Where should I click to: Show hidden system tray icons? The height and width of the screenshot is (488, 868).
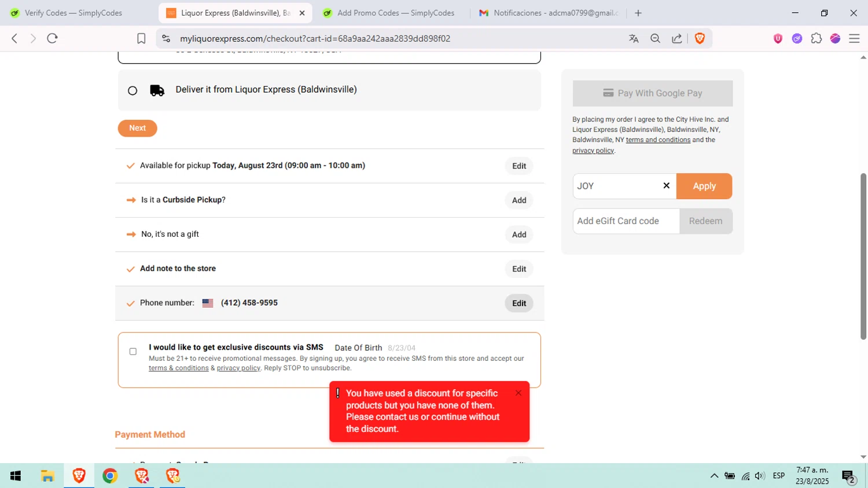(x=714, y=476)
